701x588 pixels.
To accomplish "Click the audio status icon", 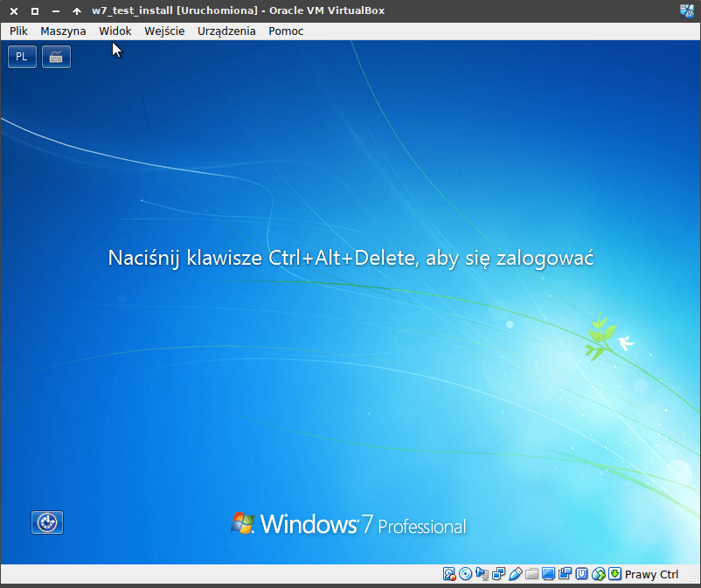I will 482,574.
